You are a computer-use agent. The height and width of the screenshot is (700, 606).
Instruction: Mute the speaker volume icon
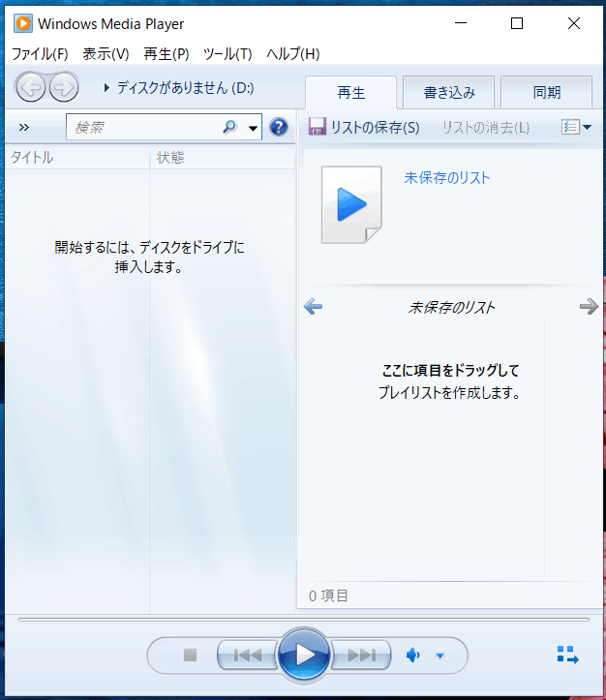tap(412, 655)
